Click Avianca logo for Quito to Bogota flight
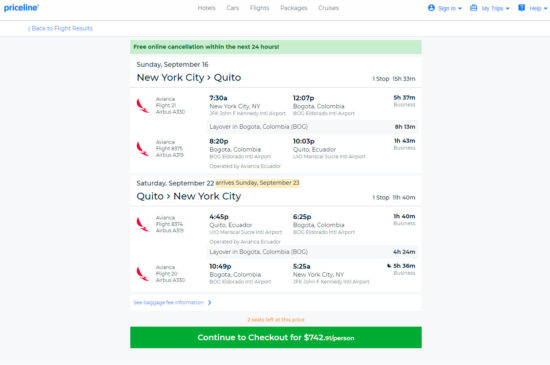 (x=142, y=224)
